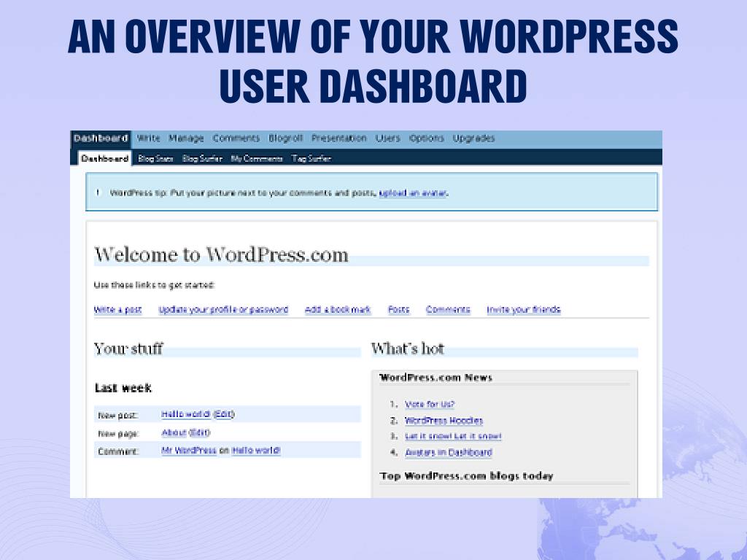747x560 pixels.
Task: Switch to the Tag Surfer sub-tab
Action: pyautogui.click(x=311, y=158)
